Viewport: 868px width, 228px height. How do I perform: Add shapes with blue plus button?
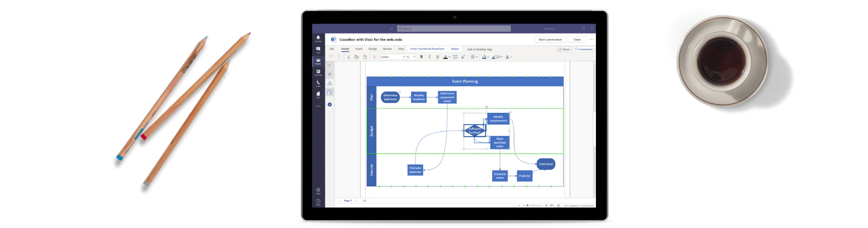tap(330, 104)
